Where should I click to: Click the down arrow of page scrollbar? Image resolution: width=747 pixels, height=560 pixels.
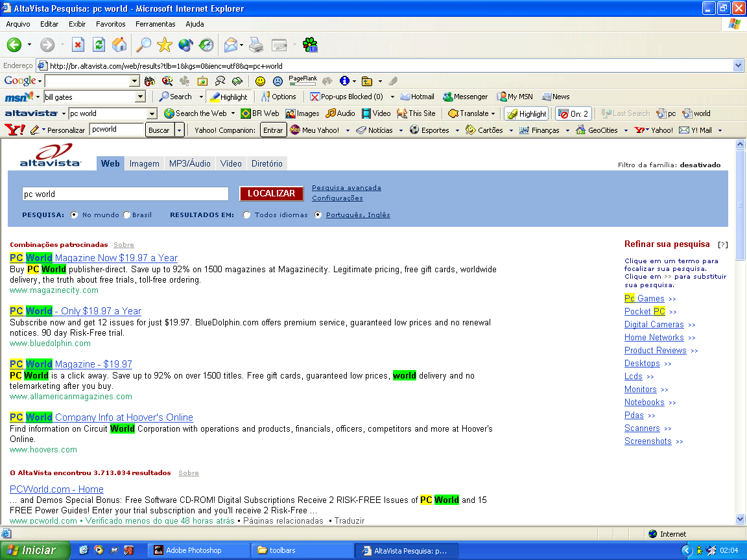coord(740,519)
